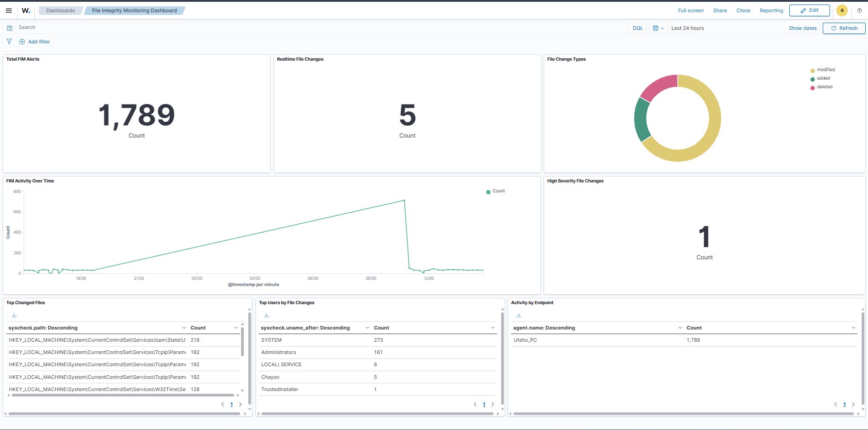This screenshot has height=430, width=868.
Task: Click the filter options funnel icon
Action: pyautogui.click(x=9, y=42)
